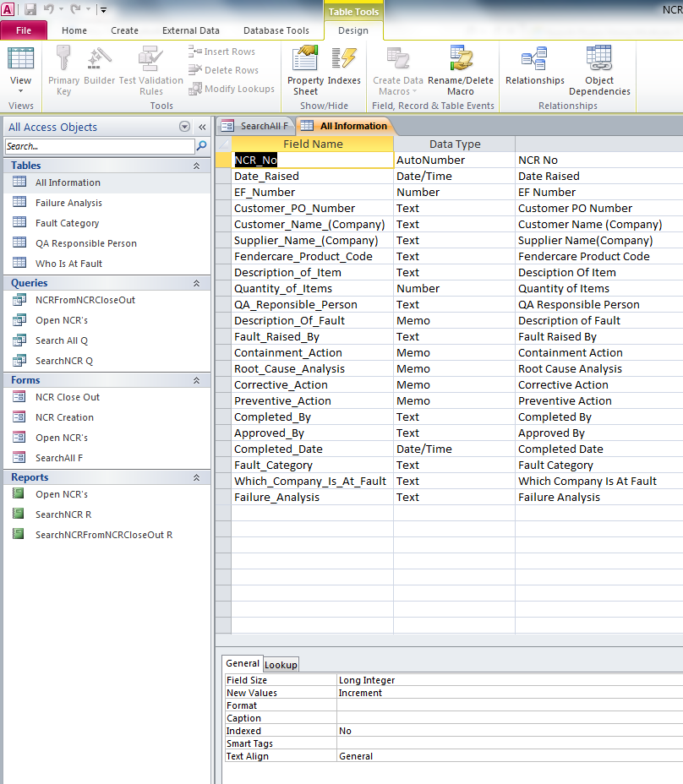Select the Design tab under Table Tools

353,30
